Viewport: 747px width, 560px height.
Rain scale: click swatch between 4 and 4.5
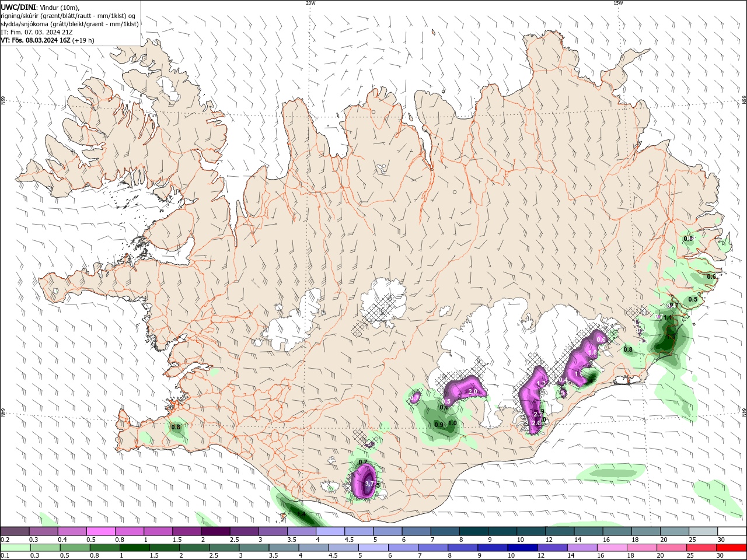(x=313, y=548)
